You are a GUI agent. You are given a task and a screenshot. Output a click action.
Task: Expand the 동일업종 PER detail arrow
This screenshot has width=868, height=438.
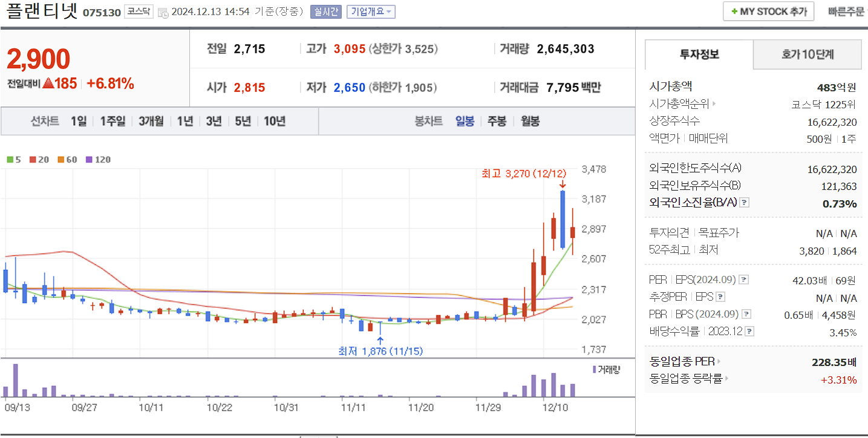click(x=717, y=361)
